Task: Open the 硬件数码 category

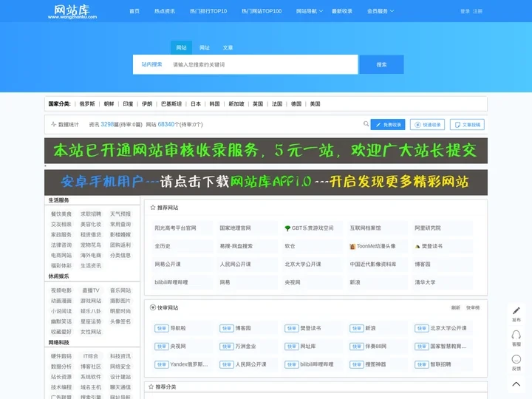Action: click(x=61, y=356)
